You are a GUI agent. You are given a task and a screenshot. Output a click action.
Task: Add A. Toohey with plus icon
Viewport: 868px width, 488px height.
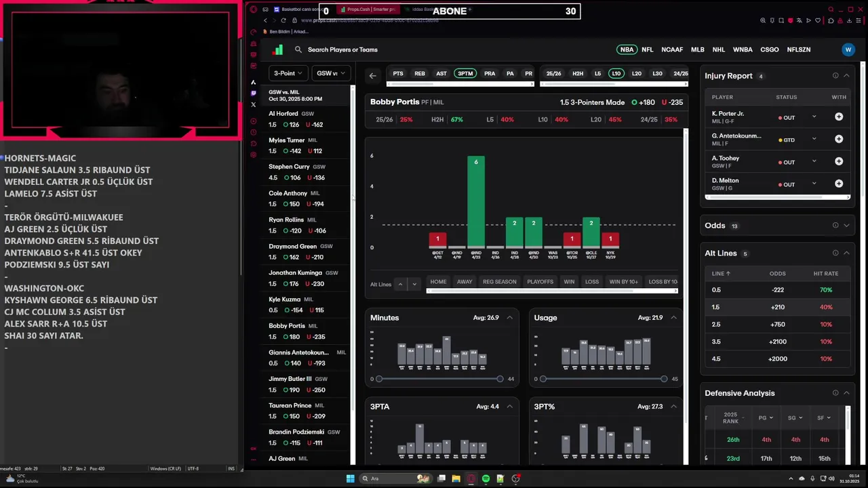(x=839, y=162)
